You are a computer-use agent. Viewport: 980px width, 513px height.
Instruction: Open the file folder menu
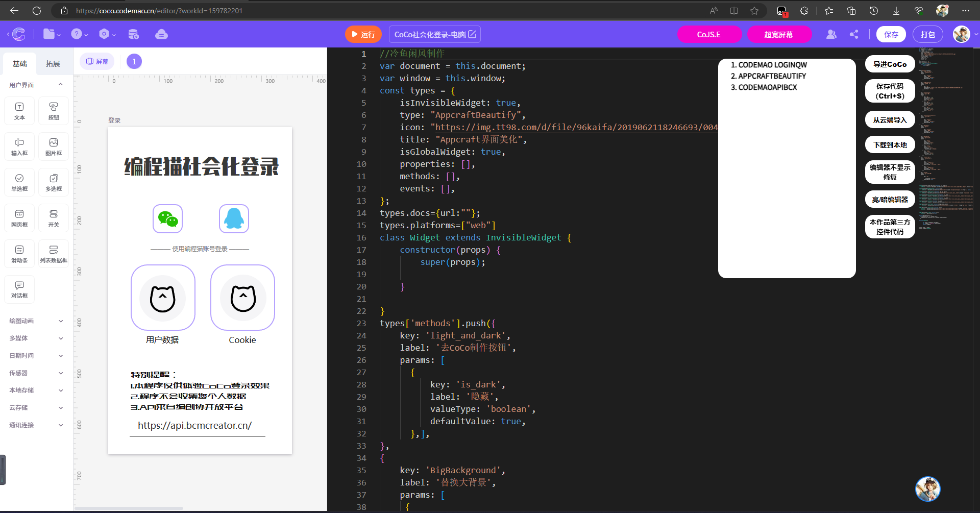pyautogui.click(x=52, y=34)
